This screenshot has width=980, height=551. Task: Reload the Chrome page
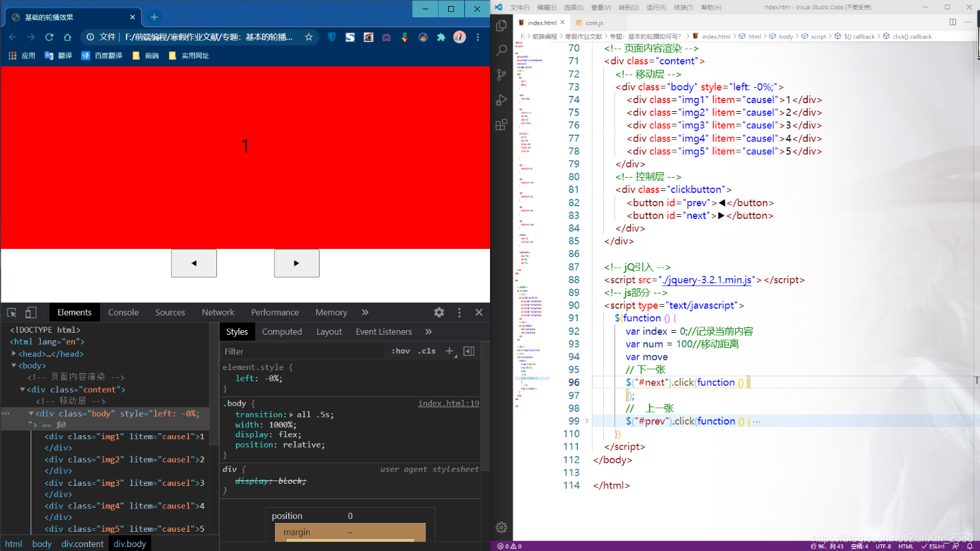click(x=49, y=37)
